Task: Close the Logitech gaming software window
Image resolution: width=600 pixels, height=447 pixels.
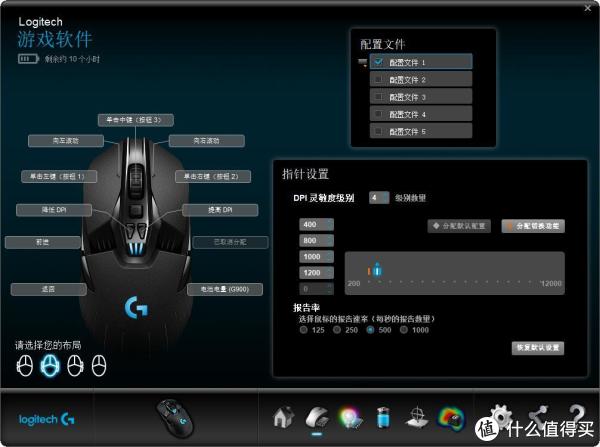Action: pyautogui.click(x=588, y=8)
